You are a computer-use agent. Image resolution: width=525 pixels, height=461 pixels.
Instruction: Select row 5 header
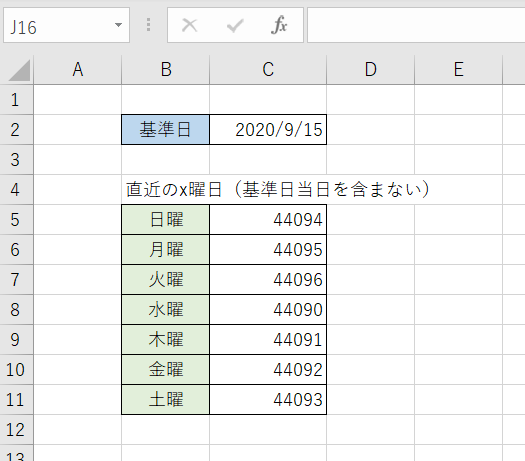pos(16,220)
